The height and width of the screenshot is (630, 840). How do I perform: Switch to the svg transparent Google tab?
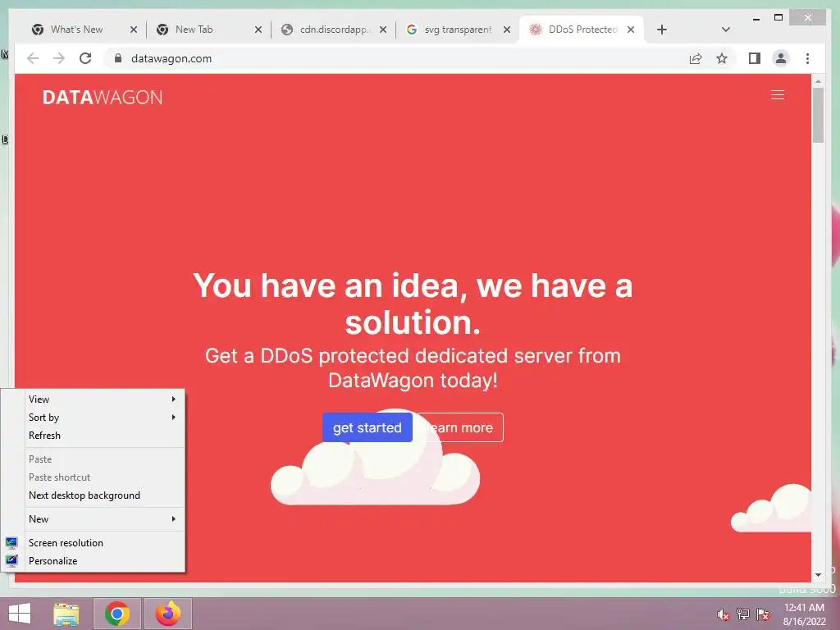coord(458,30)
